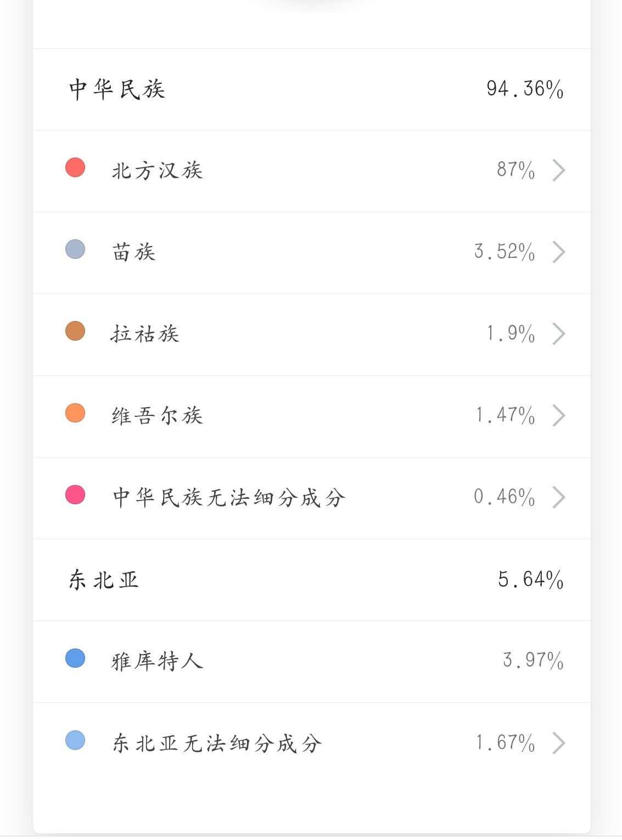The image size is (622, 840).
Task: Click the orange dot beside 维吾尔族
Action: (x=75, y=413)
